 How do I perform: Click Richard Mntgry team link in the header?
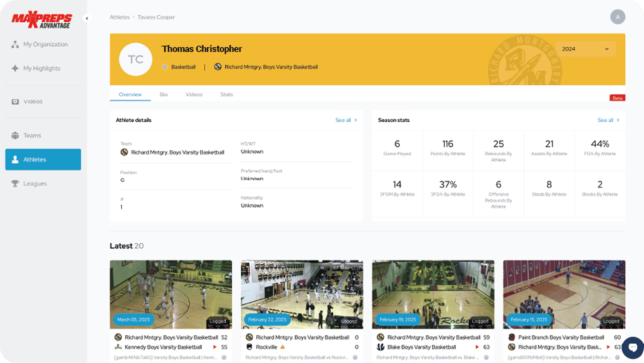point(271,67)
